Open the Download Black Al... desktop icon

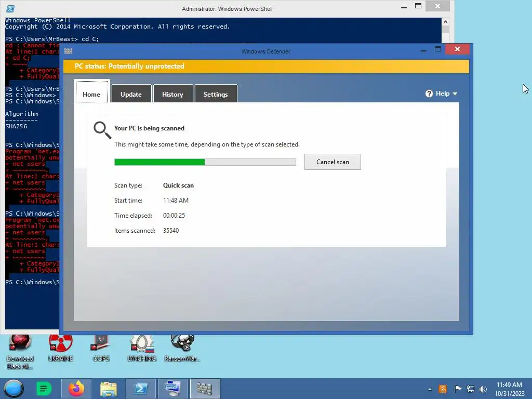point(20,352)
